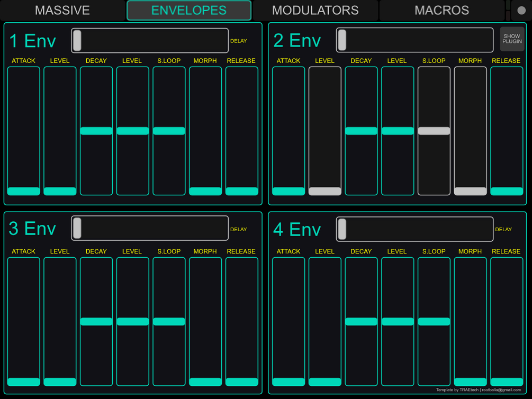
Task: Click the 3 Env DECAY fader
Action: click(96, 322)
